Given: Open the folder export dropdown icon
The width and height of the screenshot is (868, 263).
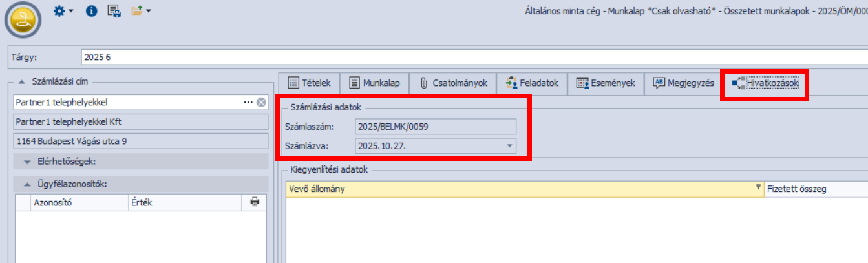Looking at the screenshot, I should coord(141,11).
